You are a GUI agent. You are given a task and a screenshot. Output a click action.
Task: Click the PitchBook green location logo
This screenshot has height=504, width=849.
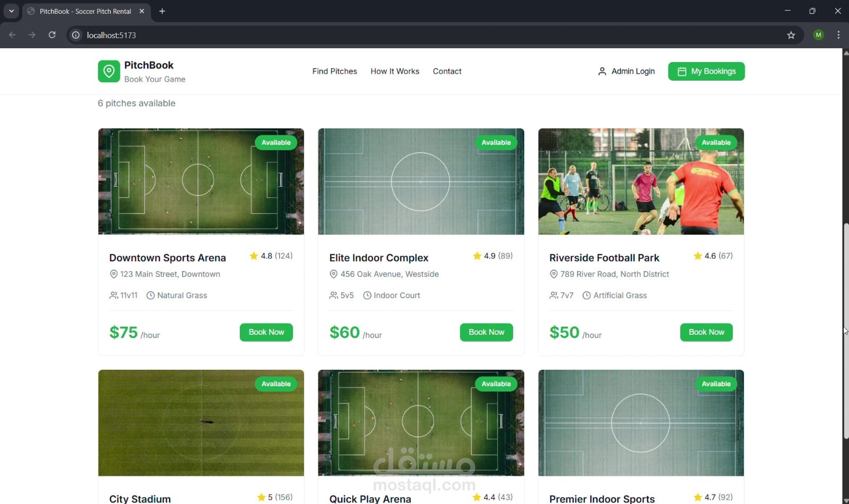click(109, 71)
